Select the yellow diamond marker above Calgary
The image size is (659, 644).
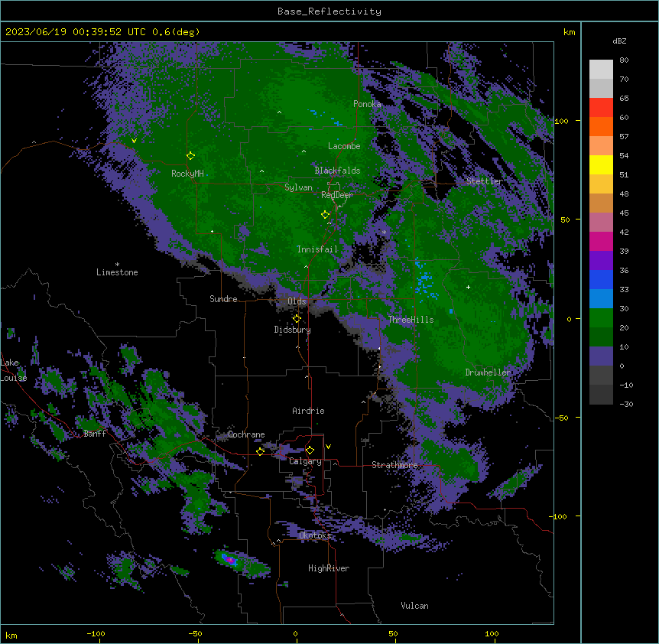click(x=310, y=450)
